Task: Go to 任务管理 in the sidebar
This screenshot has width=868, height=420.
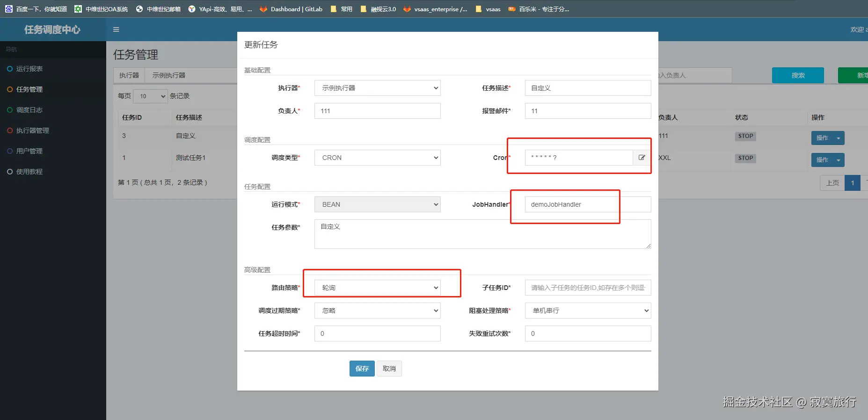Action: 29,89
